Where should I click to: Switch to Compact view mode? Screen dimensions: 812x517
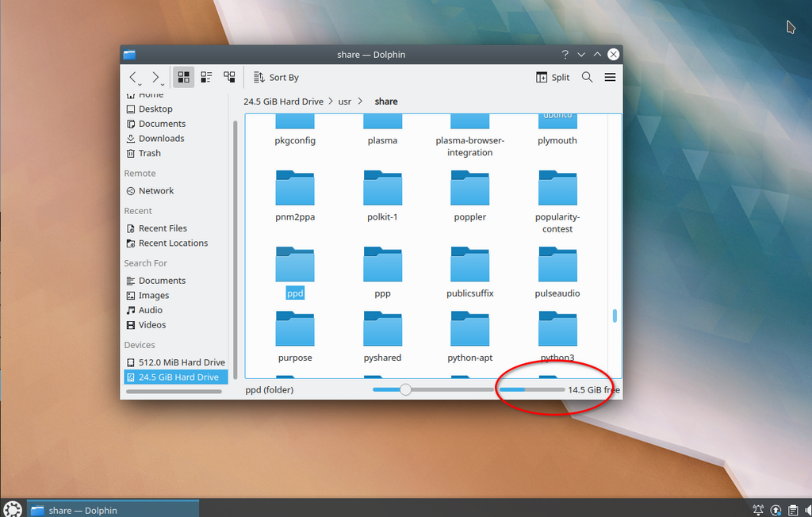coord(206,77)
